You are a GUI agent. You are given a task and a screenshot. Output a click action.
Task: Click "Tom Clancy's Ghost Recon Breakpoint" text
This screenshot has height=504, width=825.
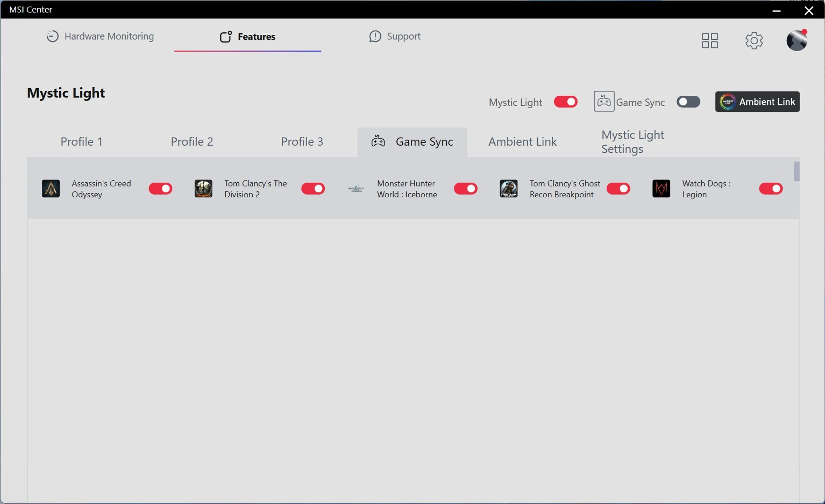(565, 189)
